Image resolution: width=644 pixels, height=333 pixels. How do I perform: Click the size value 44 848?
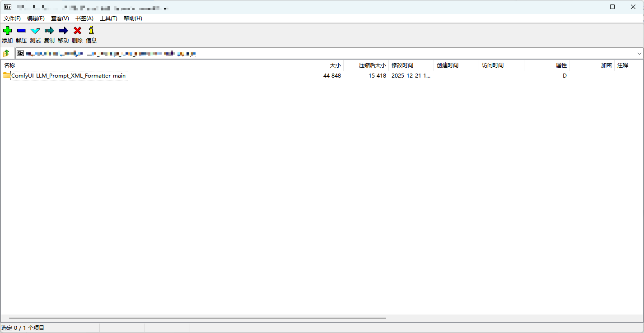pyautogui.click(x=332, y=76)
